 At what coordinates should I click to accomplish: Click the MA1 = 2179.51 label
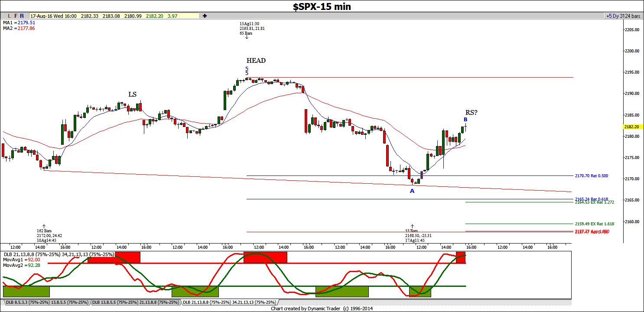pyautogui.click(x=19, y=23)
